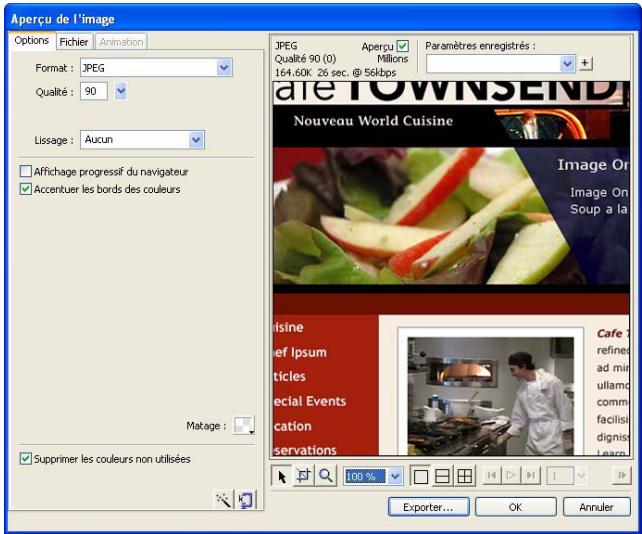Click the Annuler button
Screen dimensions: 642x534
pos(596,507)
